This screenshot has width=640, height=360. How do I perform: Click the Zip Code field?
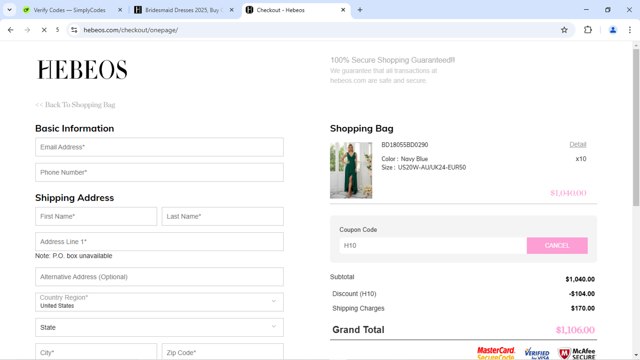(222, 351)
